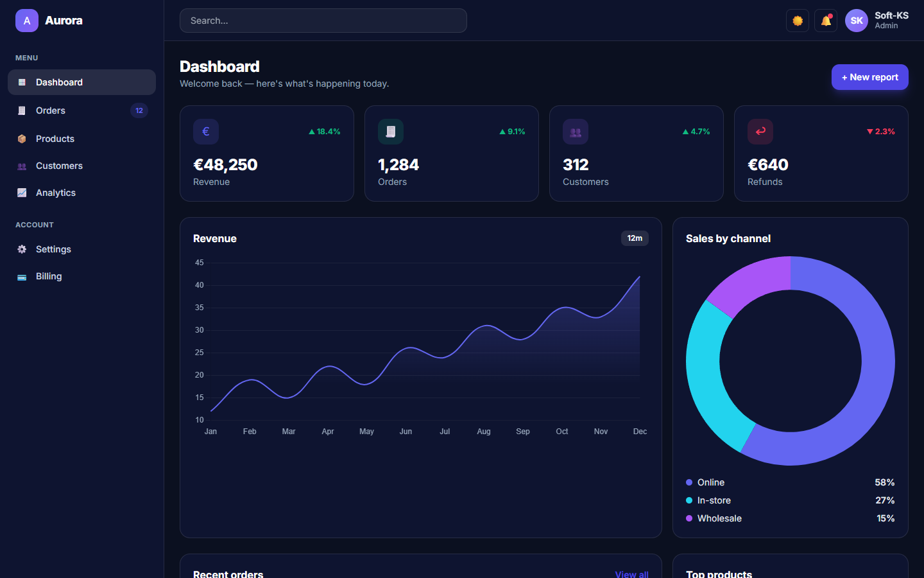Click the Analytics chart icon

pos(22,193)
